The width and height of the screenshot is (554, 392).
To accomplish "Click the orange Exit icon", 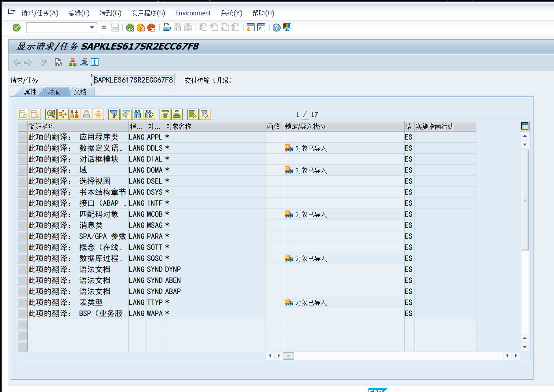I will [x=141, y=28].
